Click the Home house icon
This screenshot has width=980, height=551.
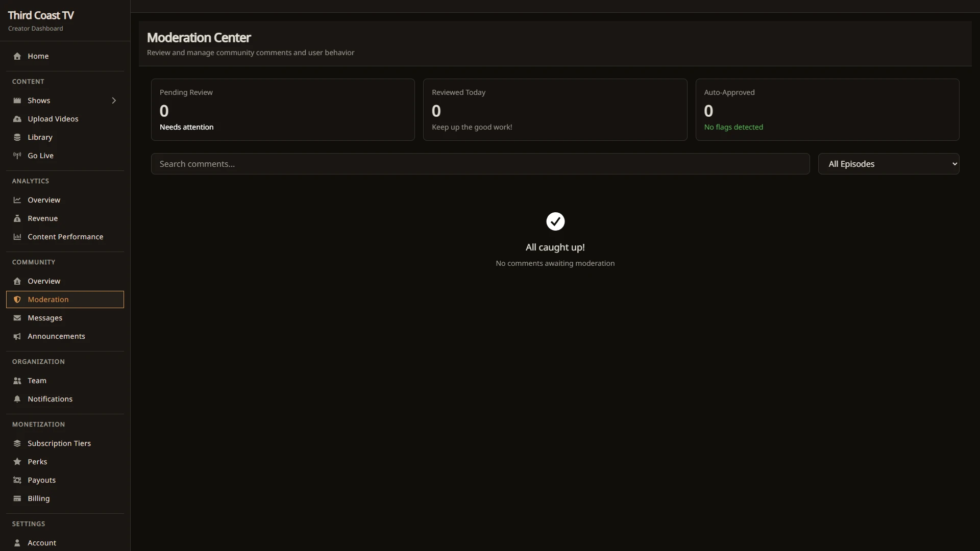17,56
